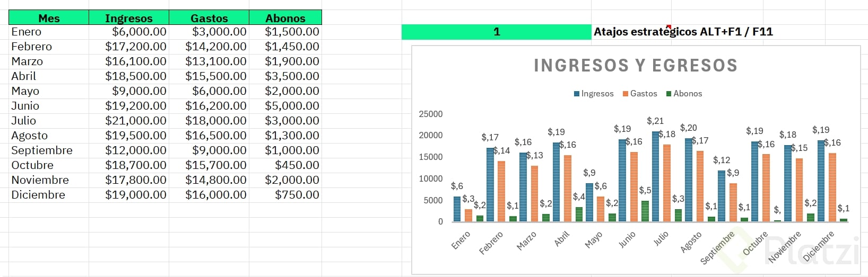
Task: Select the $17,200.00 Ingresos cell for Febrero
Action: pyautogui.click(x=136, y=47)
